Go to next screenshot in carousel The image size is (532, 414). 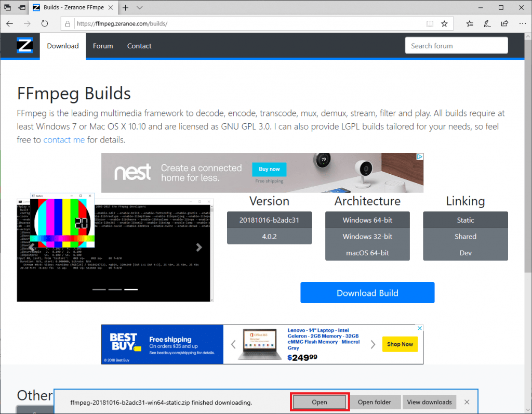tap(199, 247)
